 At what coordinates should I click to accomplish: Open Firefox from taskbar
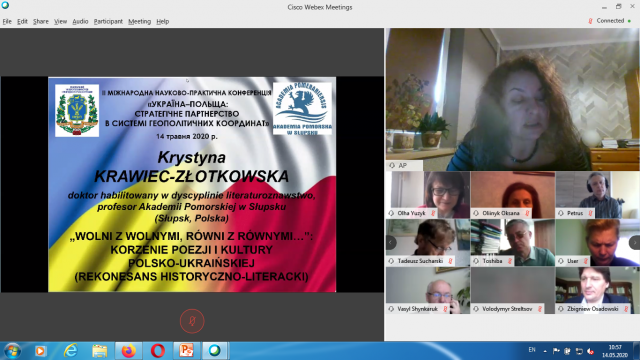pyautogui.click(x=129, y=351)
